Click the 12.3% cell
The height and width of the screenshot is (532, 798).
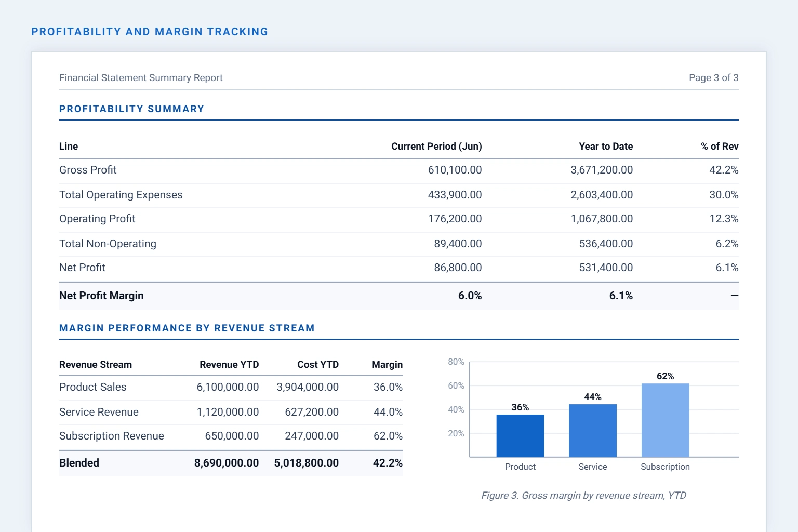(x=724, y=219)
